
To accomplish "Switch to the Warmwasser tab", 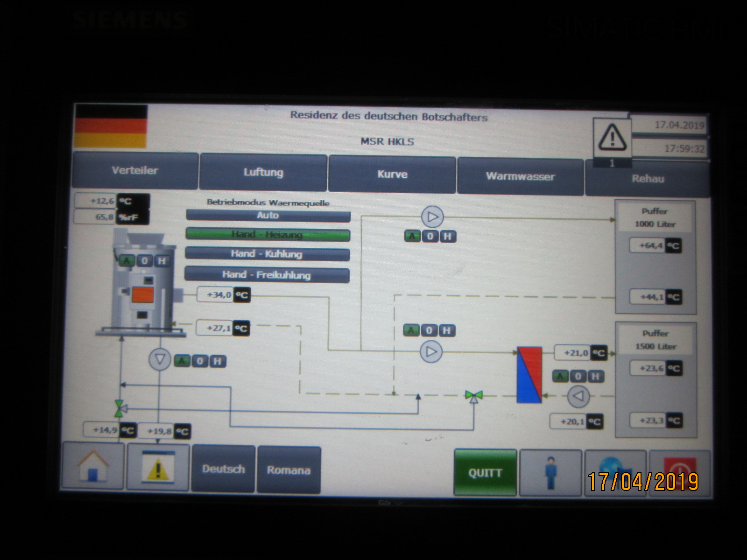I will [520, 176].
